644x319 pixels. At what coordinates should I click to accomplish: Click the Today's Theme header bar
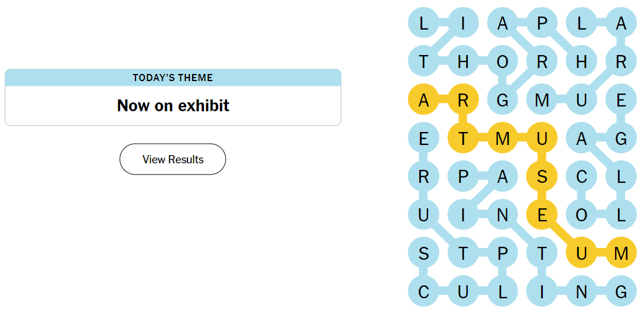click(x=173, y=78)
